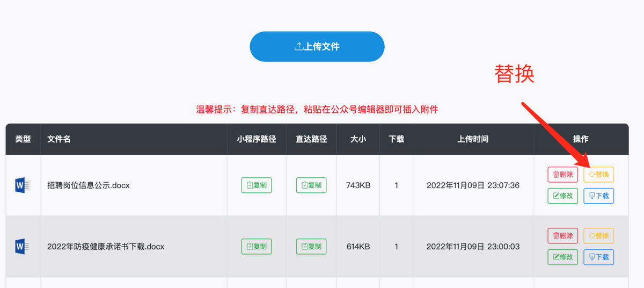The width and height of the screenshot is (644, 288).
Task: Click upload time 2022年11月09日 23:00:03
Action: point(473,247)
